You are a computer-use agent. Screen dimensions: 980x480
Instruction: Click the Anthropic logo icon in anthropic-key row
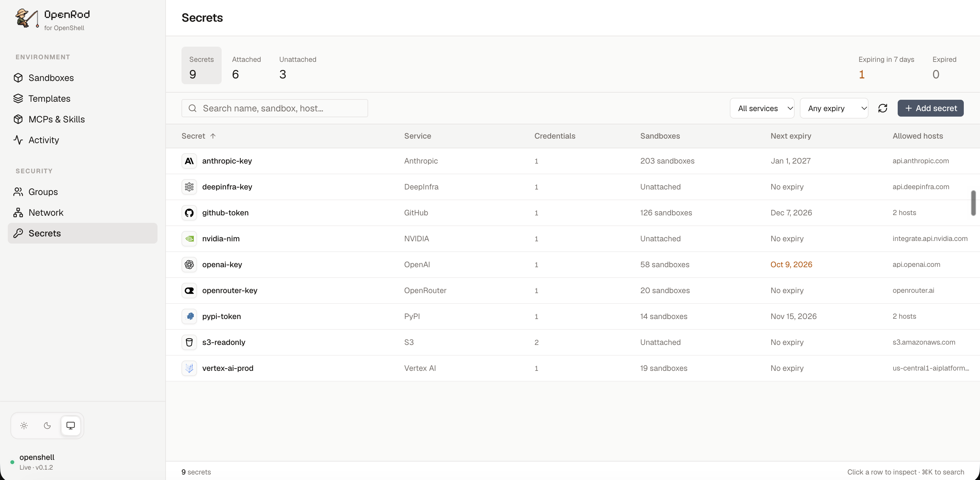coord(189,161)
